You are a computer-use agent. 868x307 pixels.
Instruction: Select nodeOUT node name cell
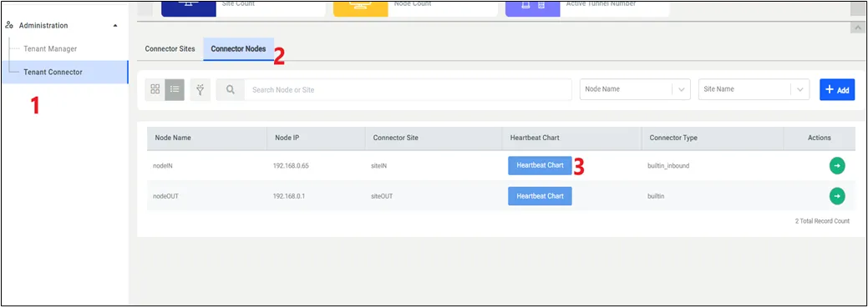tap(165, 196)
